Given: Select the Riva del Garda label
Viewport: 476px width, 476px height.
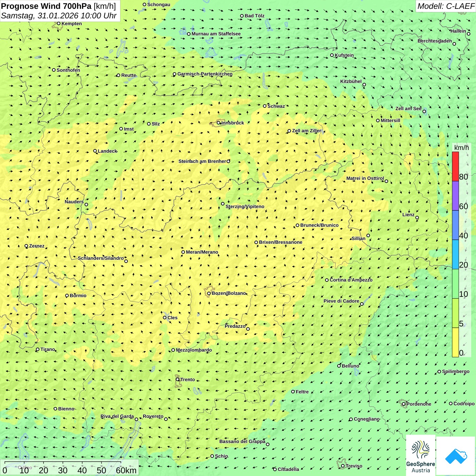Looking at the screenshot, I should pyautogui.click(x=117, y=416).
